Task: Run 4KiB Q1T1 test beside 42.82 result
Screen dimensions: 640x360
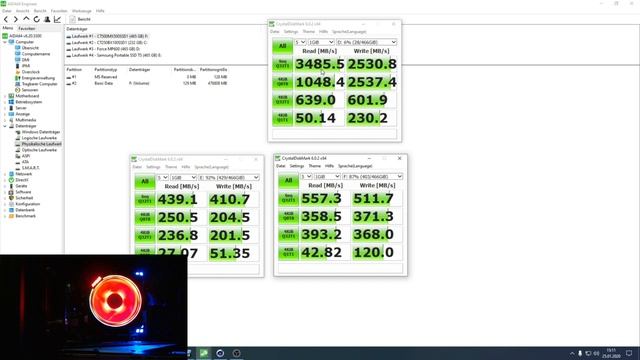Action: point(289,252)
